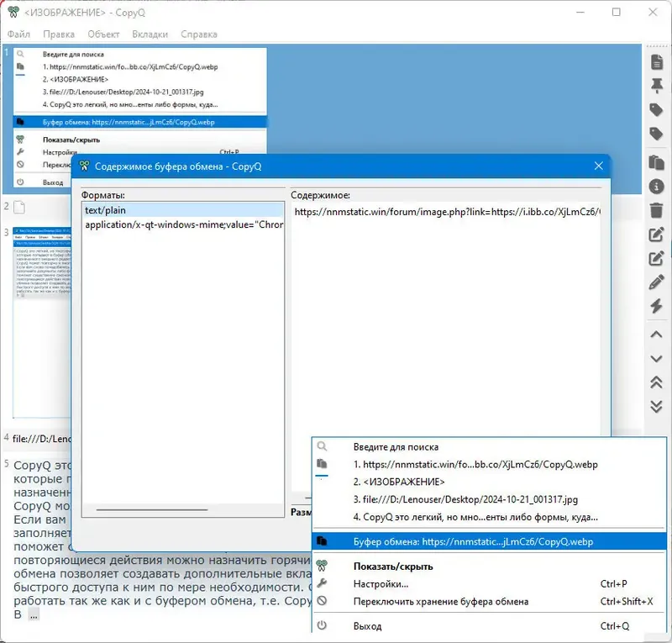This screenshot has width=672, height=643.
Task: Open the Вкладки menu
Action: pyautogui.click(x=150, y=34)
